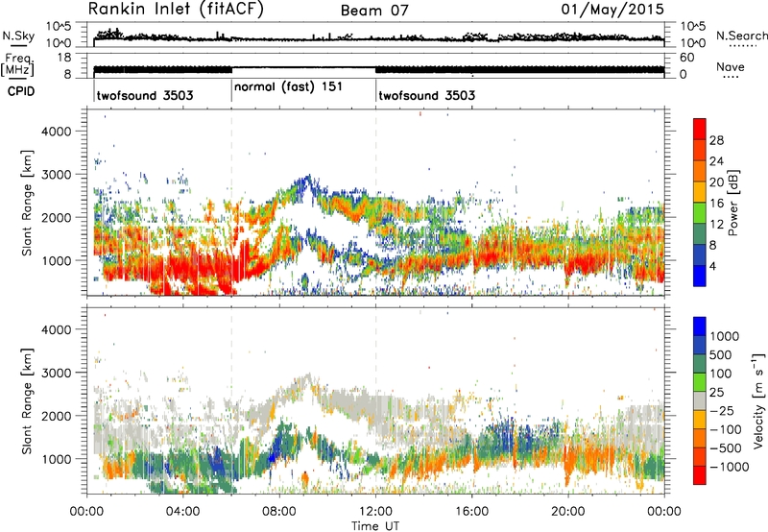Click the '12:00' time axis tick label
Image resolution: width=768 pixels, height=532 pixels.
(x=375, y=512)
